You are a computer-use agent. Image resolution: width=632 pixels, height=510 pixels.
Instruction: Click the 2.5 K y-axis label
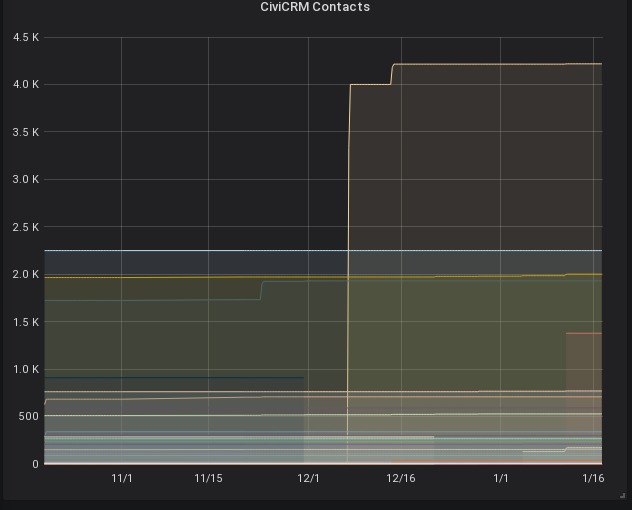click(26, 227)
